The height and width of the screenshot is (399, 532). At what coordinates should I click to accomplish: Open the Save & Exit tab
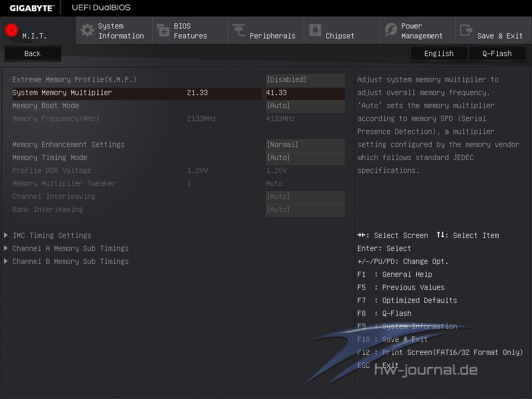[494, 30]
